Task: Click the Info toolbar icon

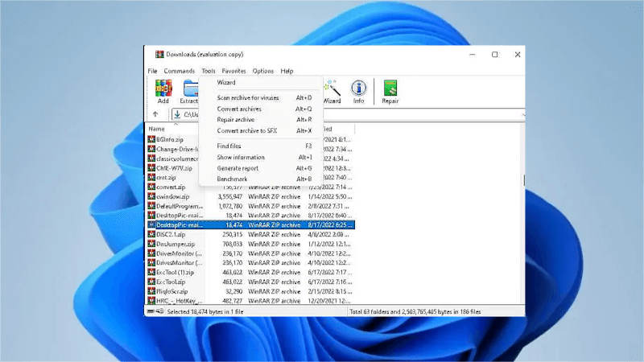Action: (359, 88)
